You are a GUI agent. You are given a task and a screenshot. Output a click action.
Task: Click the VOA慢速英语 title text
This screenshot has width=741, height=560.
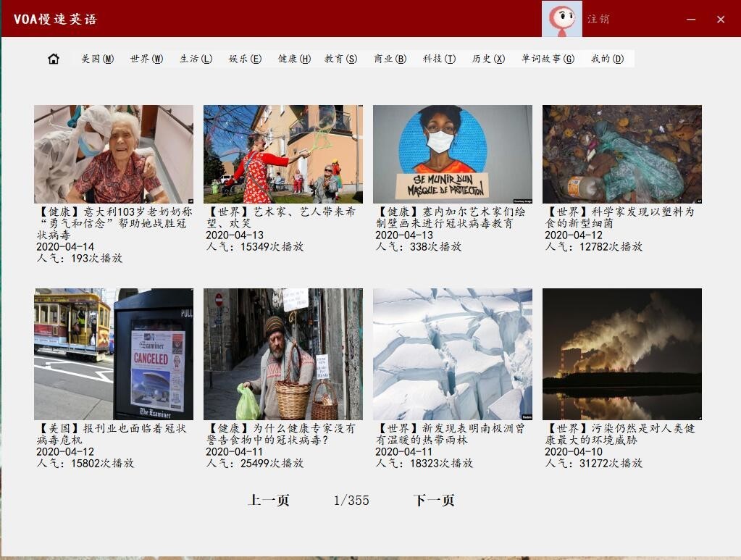pyautogui.click(x=55, y=19)
